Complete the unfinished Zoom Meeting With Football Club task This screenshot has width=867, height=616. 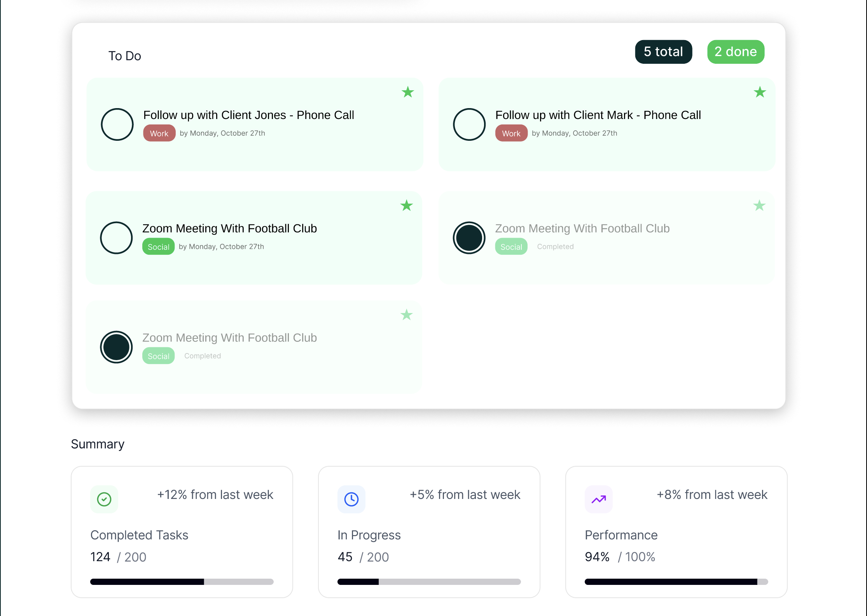pos(116,238)
